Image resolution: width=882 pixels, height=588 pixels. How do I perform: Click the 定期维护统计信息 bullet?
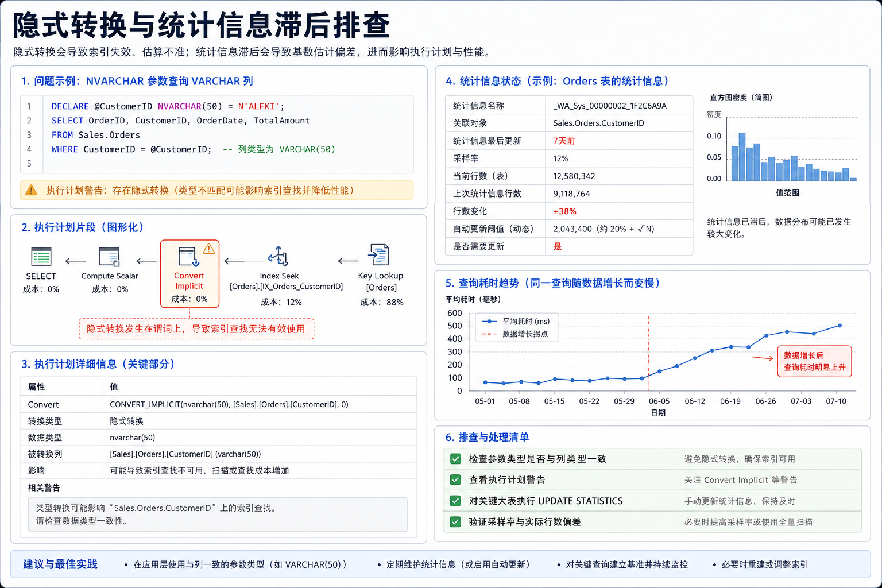pyautogui.click(x=457, y=565)
